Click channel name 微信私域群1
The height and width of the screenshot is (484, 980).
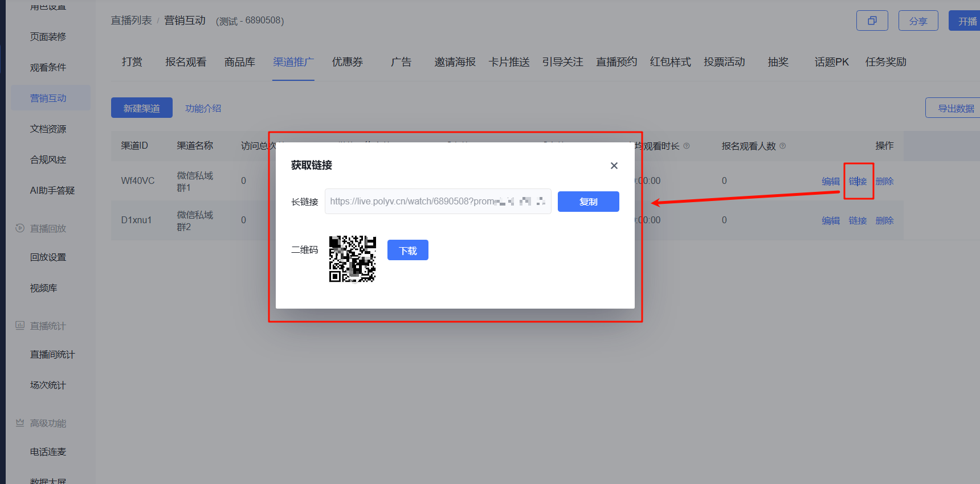tap(195, 182)
